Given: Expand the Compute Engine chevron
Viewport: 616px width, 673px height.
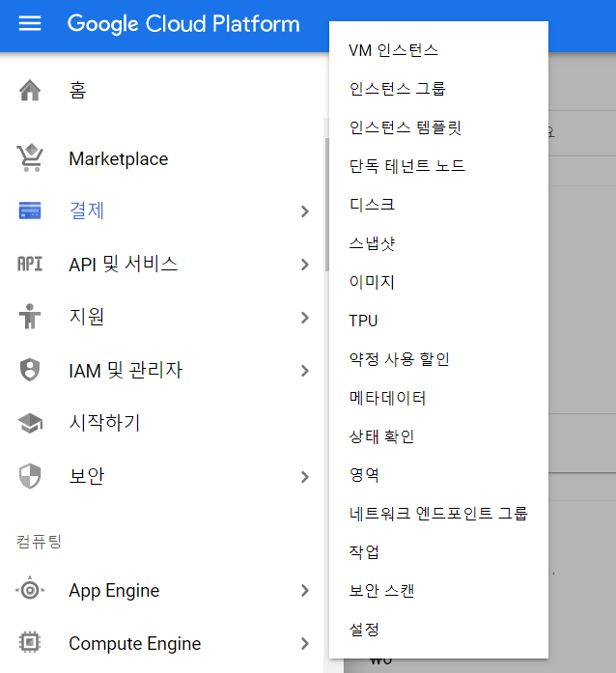Looking at the screenshot, I should [305, 643].
